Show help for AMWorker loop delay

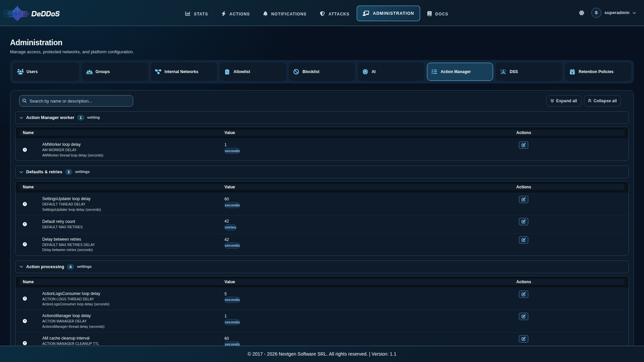[x=25, y=150]
